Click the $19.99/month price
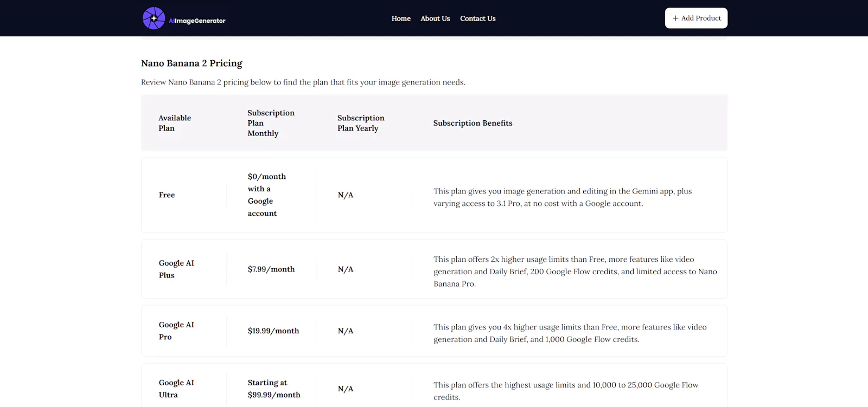The image size is (868, 407). click(273, 331)
